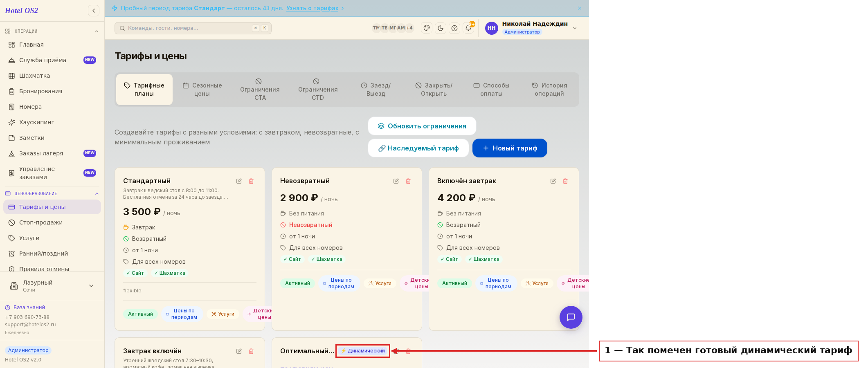Screen dimensions: 868x368
Task: Select Тарифы и цены in sidebar
Action: (x=52, y=207)
